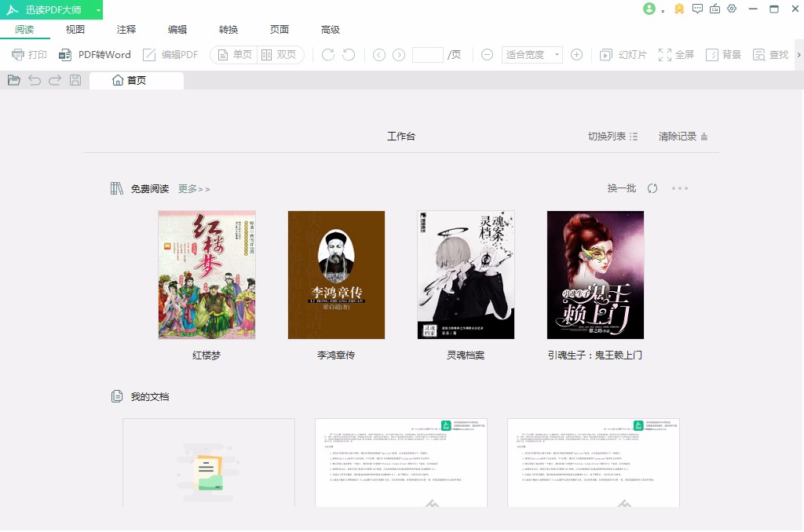Screen dimensions: 804x532
Task: Click the undo arrow icon
Action: click(33, 81)
